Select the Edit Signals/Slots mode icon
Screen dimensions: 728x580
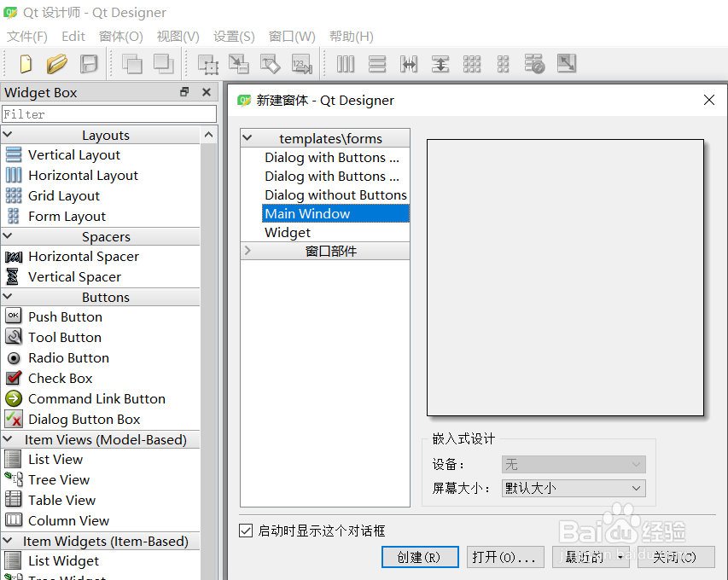pyautogui.click(x=239, y=64)
